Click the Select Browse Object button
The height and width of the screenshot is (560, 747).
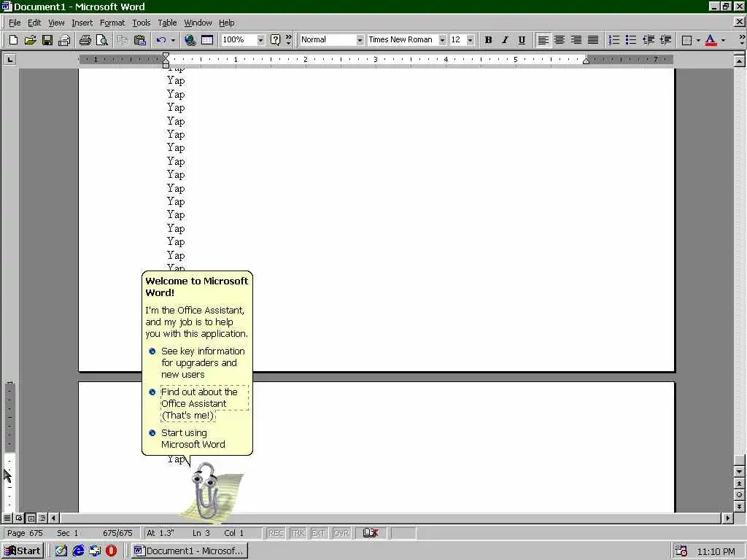tap(739, 495)
